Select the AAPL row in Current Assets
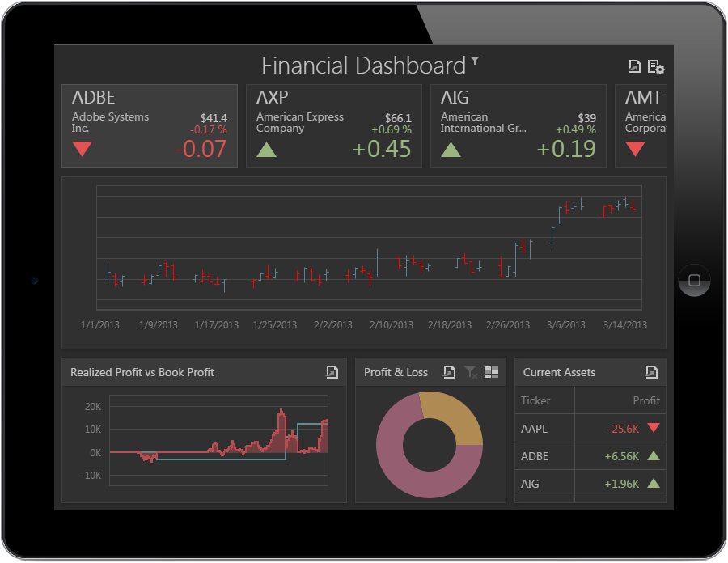 (x=590, y=428)
